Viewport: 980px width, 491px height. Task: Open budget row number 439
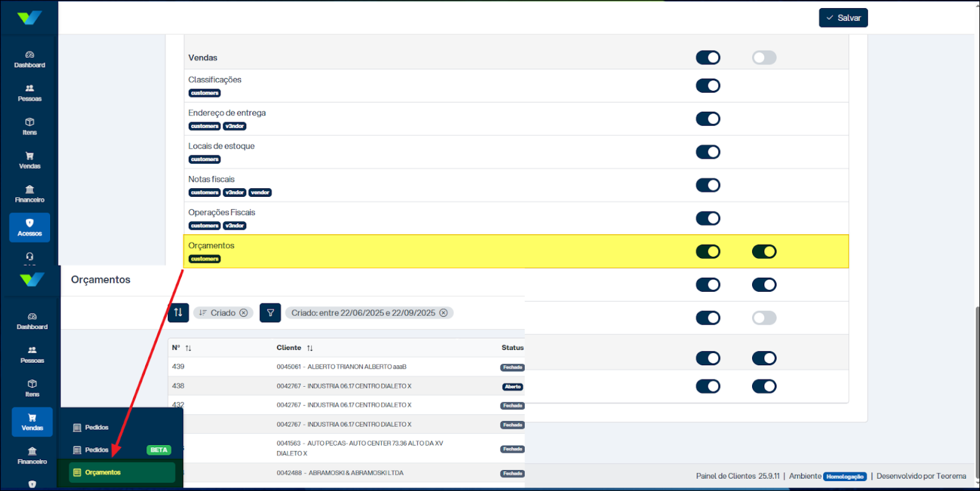178,367
